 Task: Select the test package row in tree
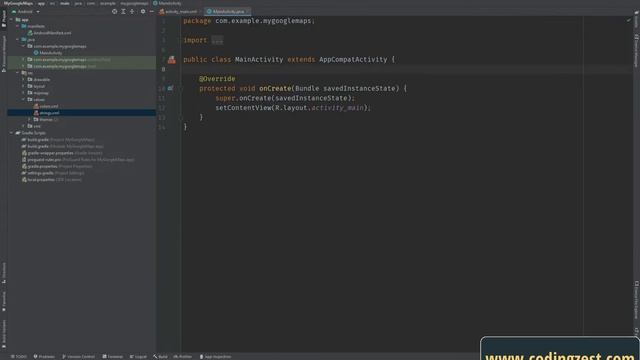click(x=81, y=66)
